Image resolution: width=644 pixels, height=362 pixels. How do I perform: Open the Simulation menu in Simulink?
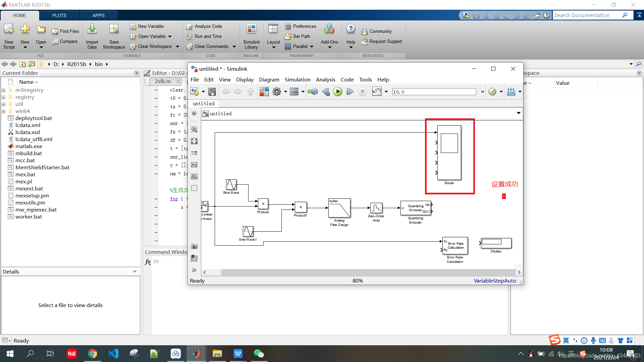[x=297, y=79]
